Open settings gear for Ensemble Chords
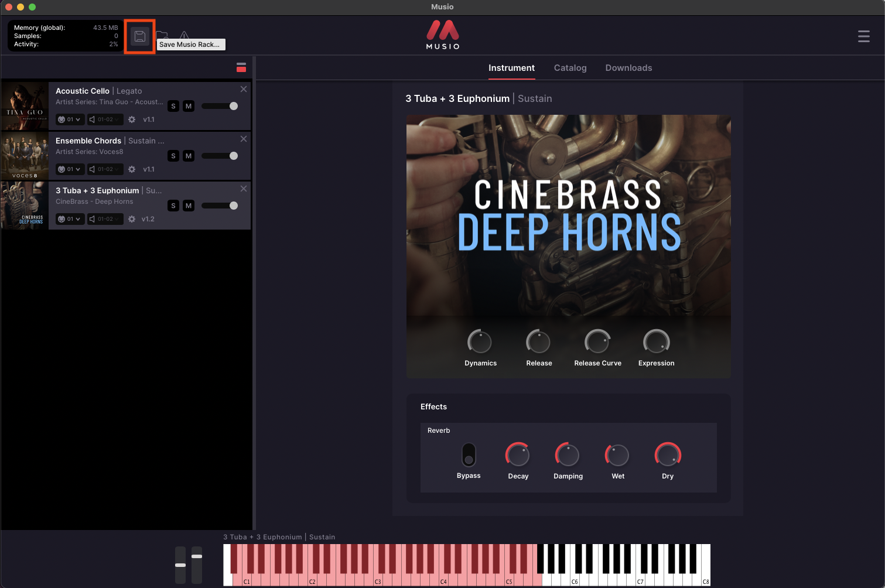The width and height of the screenshot is (885, 588). pos(132,169)
